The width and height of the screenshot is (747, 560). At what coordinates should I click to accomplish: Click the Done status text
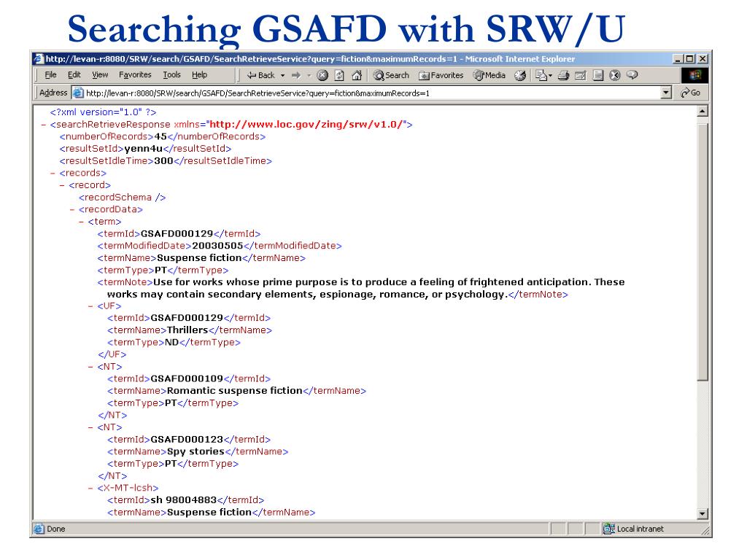55,529
